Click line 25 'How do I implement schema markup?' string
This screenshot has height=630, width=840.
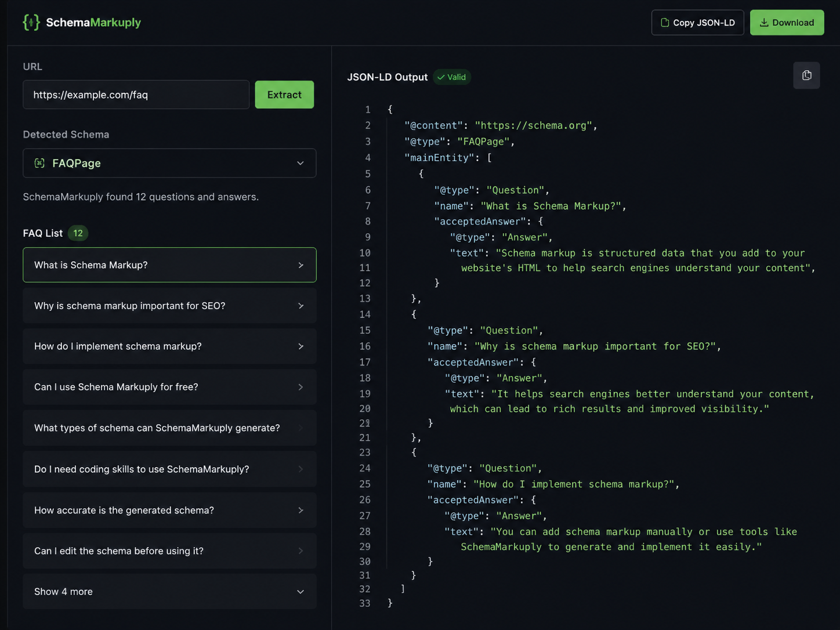[x=574, y=484]
